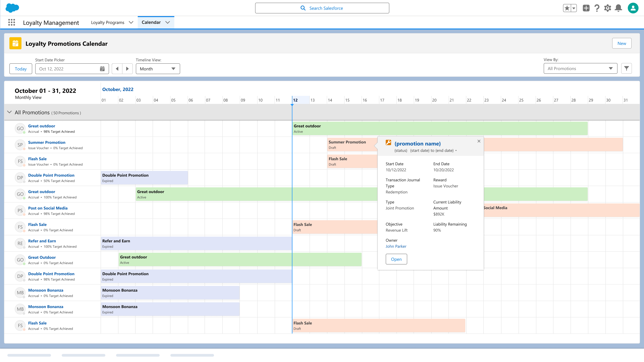Screen dimensions: 644x362
Task: Go to the previous month arrow
Action: 117,69
